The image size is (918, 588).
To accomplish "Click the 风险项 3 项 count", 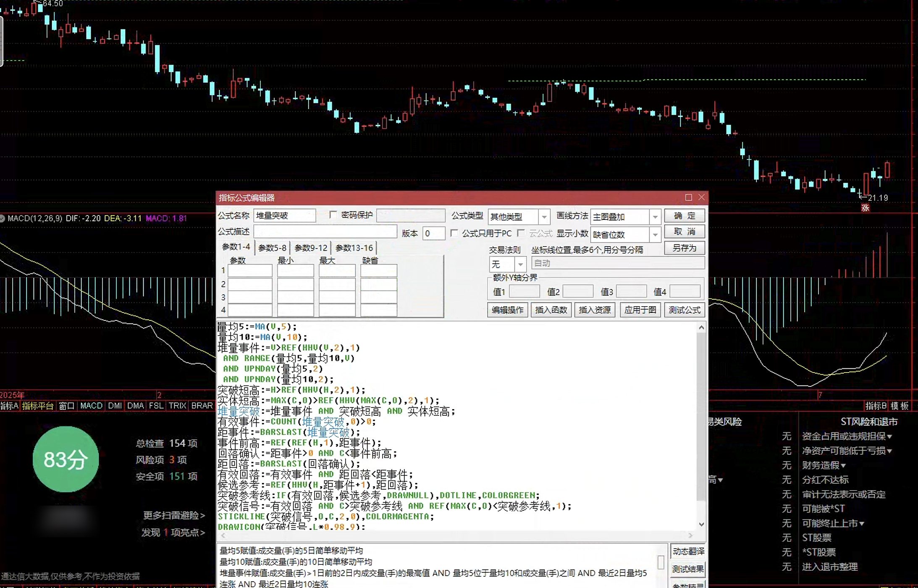I will (161, 460).
